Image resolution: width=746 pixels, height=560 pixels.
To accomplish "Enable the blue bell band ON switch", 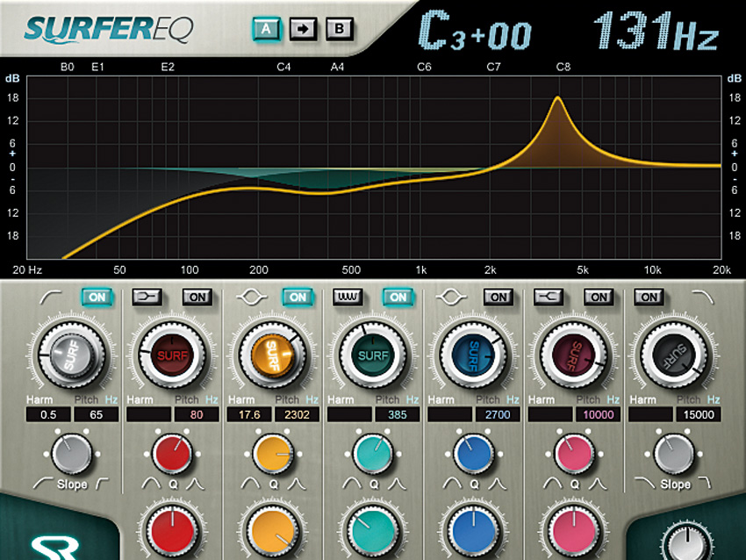I will point(499,298).
